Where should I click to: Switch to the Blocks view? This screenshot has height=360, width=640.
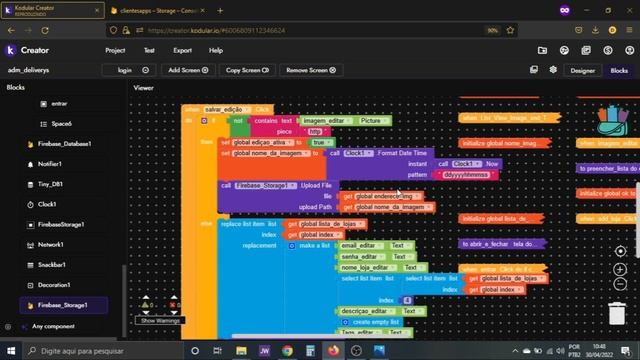pyautogui.click(x=619, y=71)
